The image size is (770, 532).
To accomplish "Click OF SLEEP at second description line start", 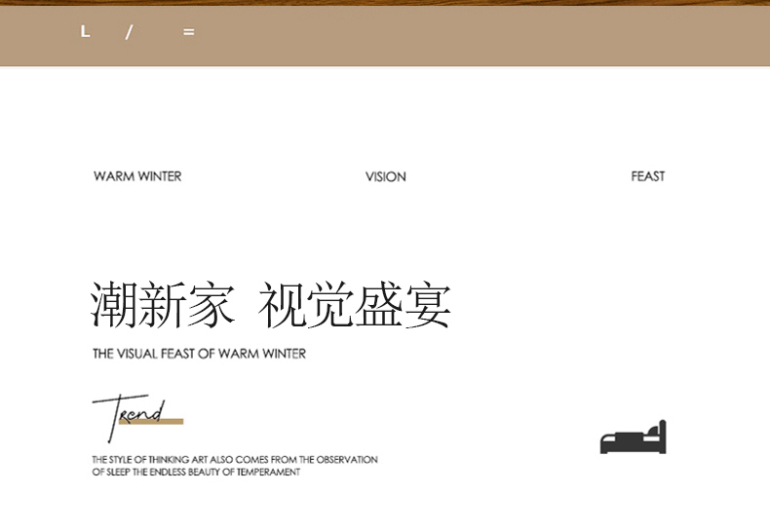I will point(110,472).
